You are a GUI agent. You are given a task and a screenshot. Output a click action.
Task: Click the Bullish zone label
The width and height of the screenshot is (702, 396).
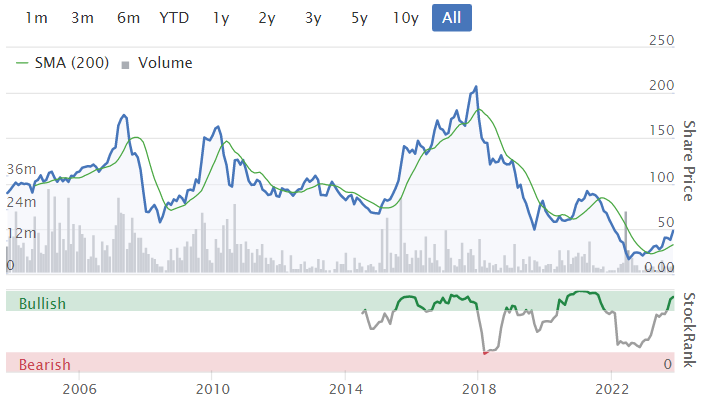pos(43,304)
